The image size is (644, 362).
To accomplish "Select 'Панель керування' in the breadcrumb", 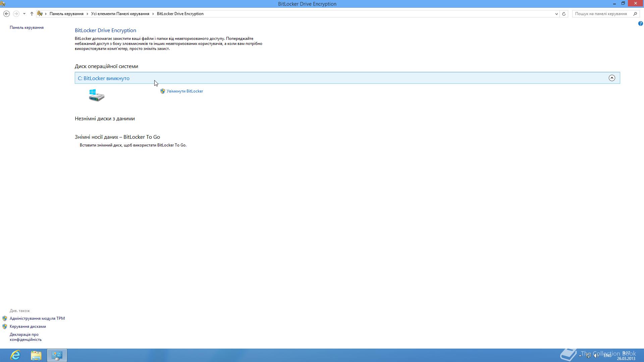I will [x=66, y=14].
